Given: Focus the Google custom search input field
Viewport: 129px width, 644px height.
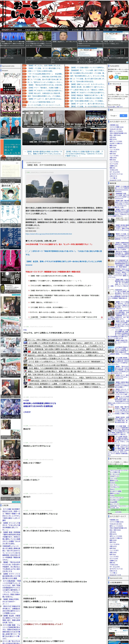Looking at the screenshot, I should (114, 115).
